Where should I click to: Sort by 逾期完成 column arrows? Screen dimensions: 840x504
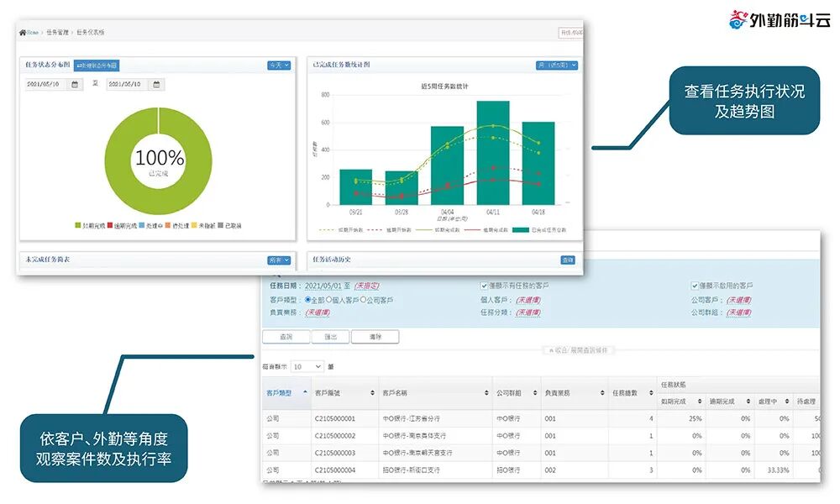coord(748,402)
